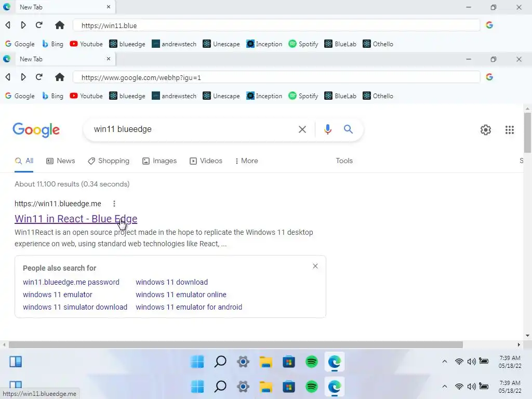Go home in outer browser window

pos(60,25)
